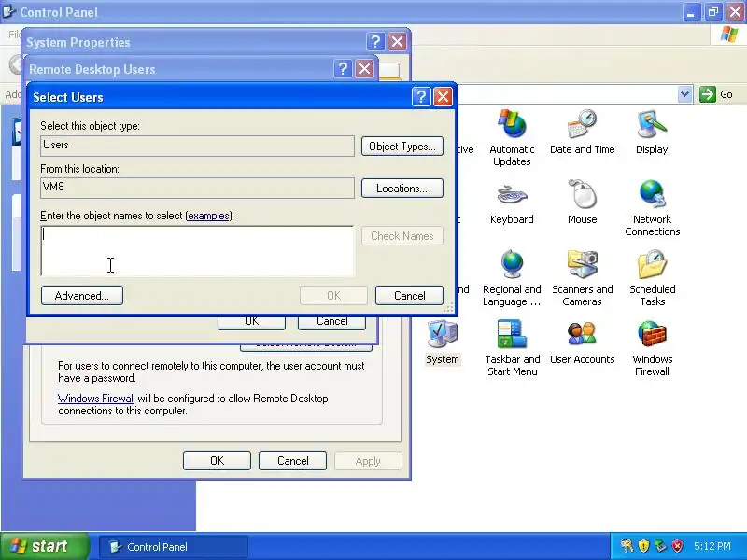
Task: Open the Display control panel icon
Action: coord(652,132)
